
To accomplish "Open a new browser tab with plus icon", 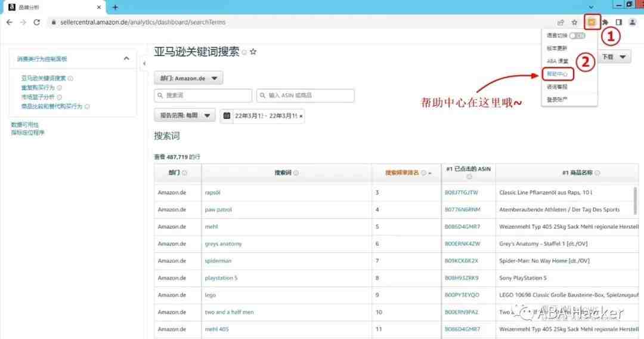I will click(115, 7).
